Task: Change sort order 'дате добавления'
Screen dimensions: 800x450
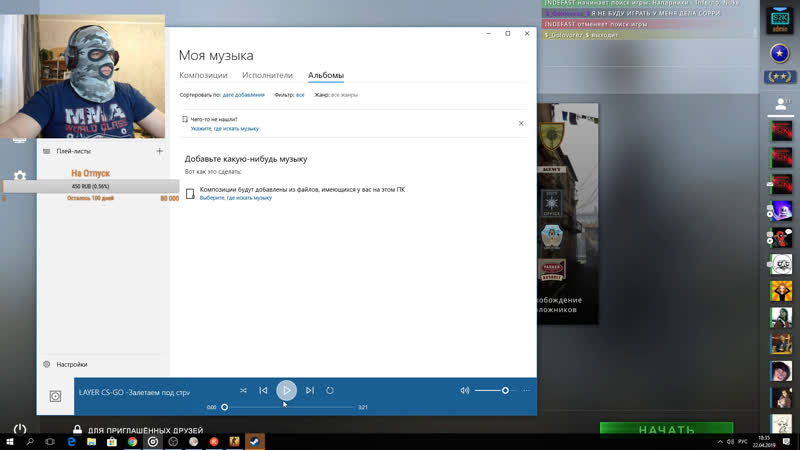Action: pos(243,95)
